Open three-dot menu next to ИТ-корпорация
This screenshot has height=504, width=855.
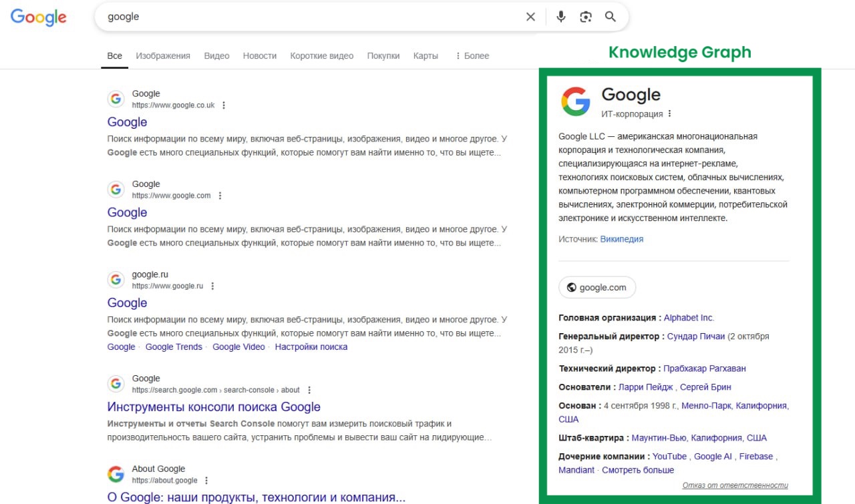(x=670, y=113)
